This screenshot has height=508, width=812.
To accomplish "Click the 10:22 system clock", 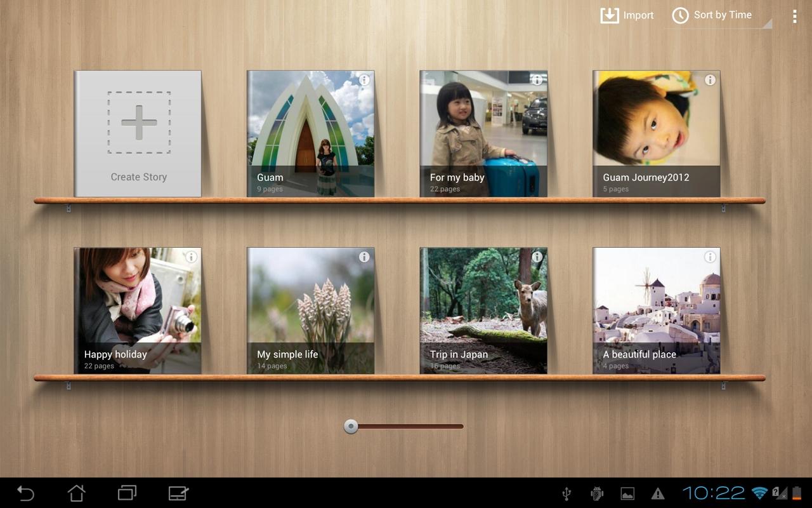I will pos(714,493).
